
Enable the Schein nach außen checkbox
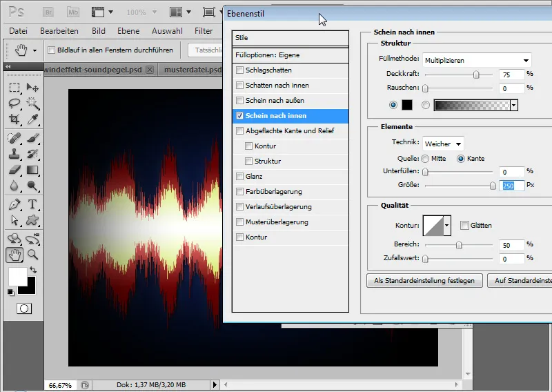(x=239, y=100)
